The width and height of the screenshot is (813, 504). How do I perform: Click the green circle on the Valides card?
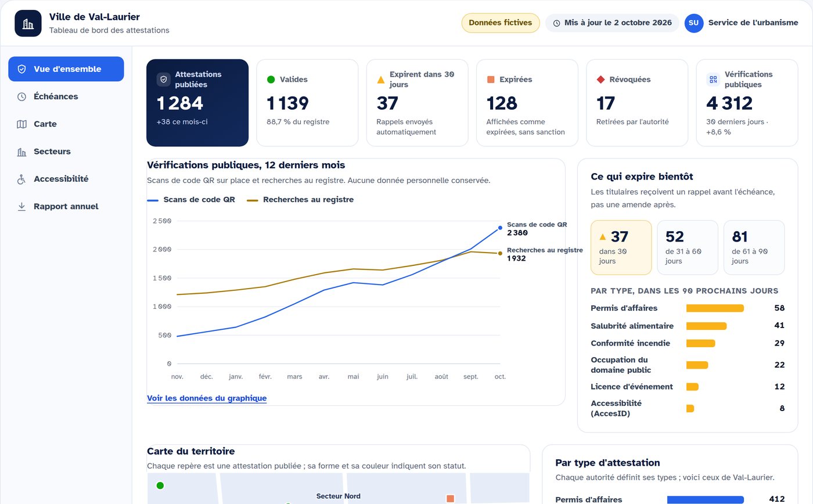click(271, 80)
